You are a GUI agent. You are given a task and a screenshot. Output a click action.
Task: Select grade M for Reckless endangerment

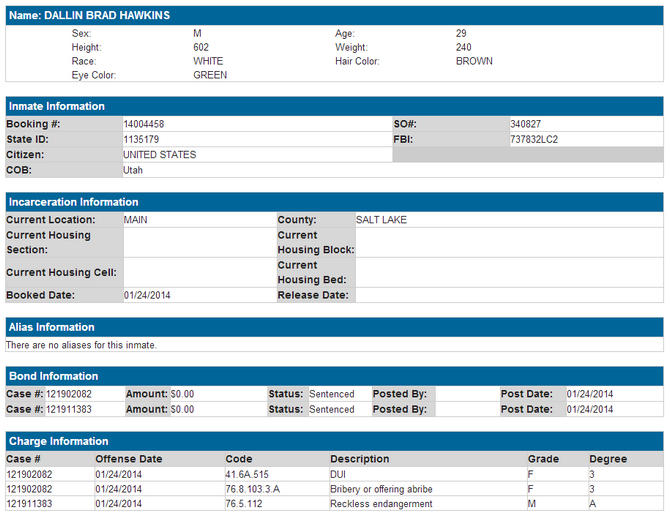coord(532,504)
